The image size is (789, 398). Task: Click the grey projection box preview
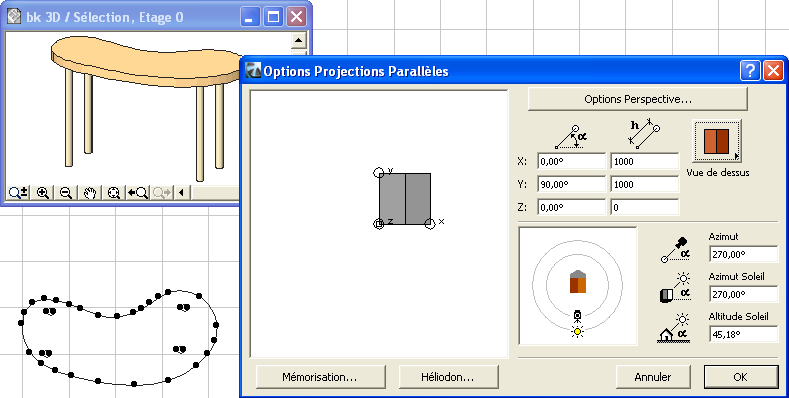[x=405, y=199]
